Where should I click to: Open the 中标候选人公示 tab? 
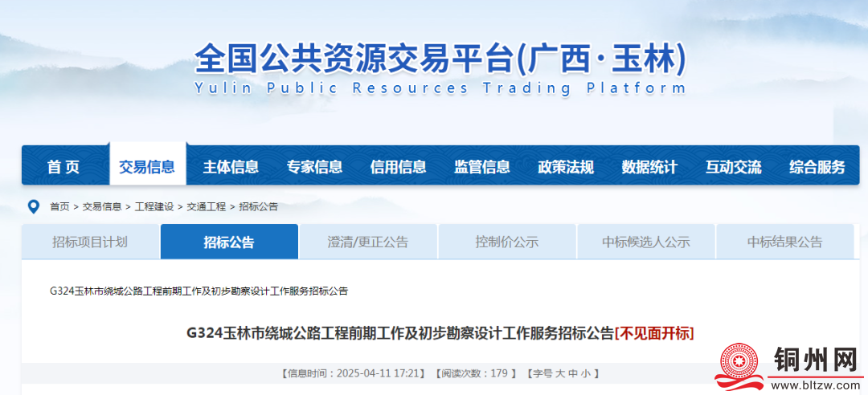point(646,242)
